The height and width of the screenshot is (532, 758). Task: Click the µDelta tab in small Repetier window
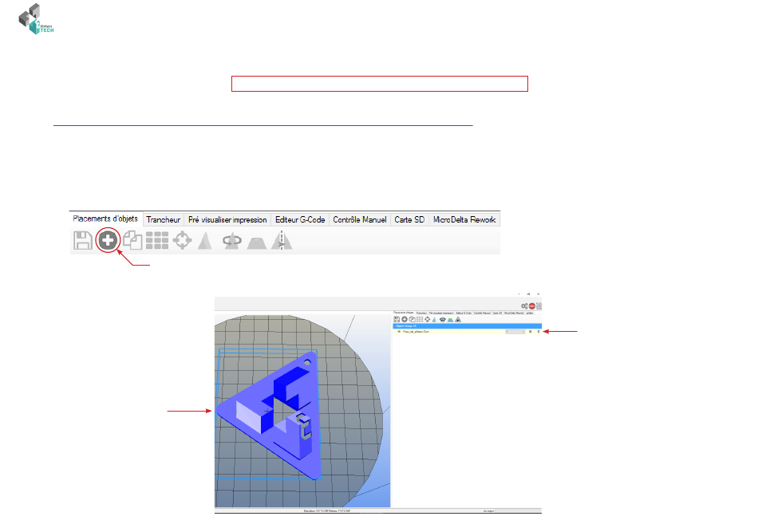coord(531,313)
